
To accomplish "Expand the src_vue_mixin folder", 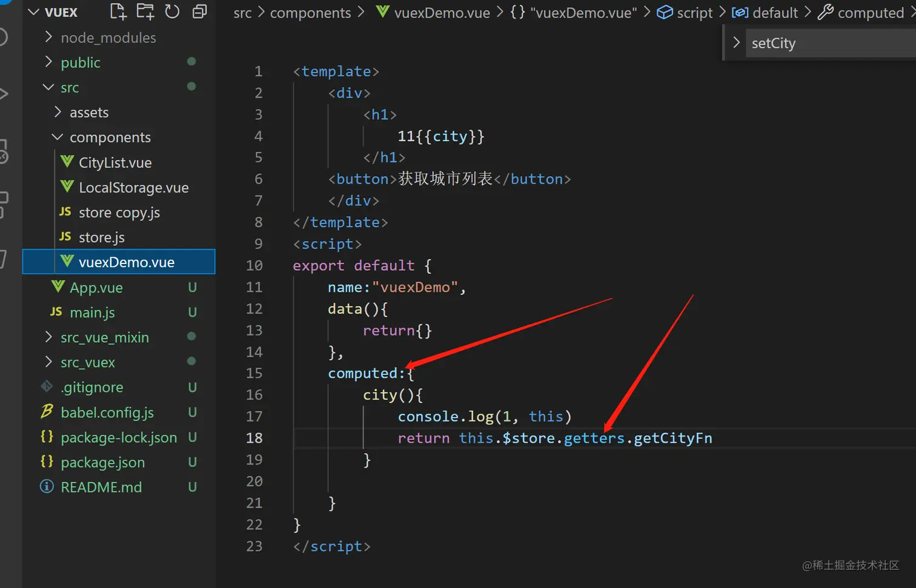I will tap(48, 337).
